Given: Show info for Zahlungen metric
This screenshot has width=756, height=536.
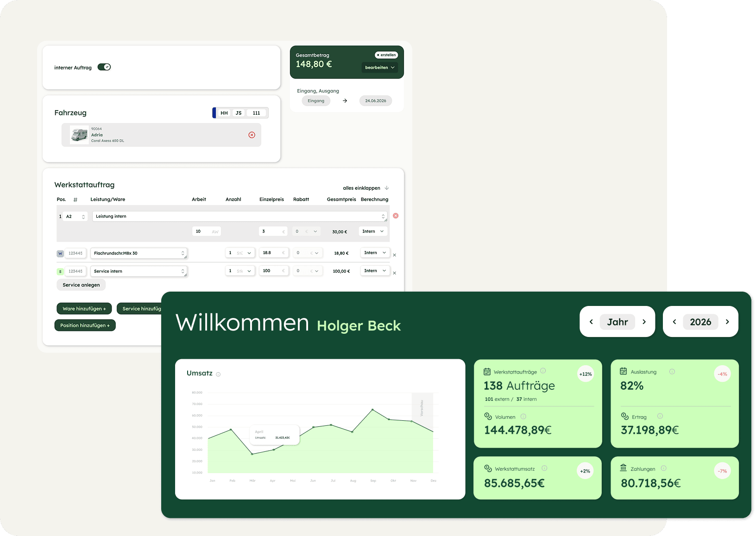Looking at the screenshot, I should (663, 468).
